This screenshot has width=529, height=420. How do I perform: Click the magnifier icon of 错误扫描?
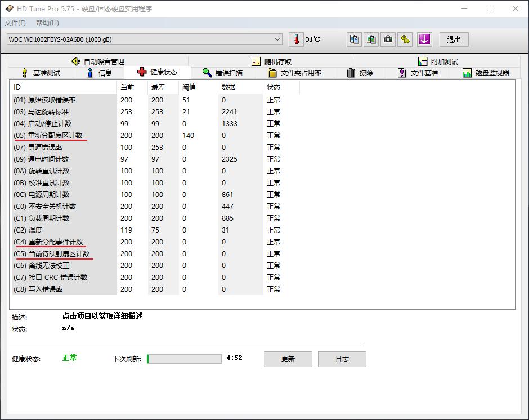[x=207, y=72]
